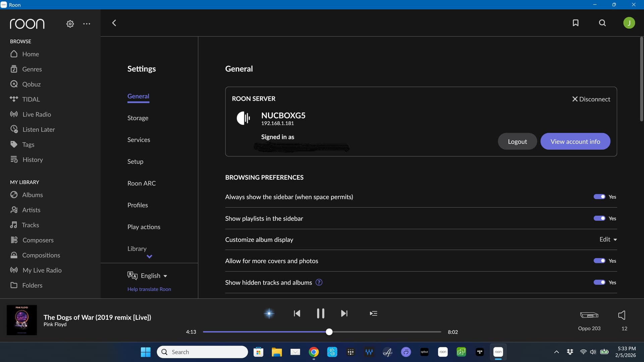
Task: Open the Oppo 203 zone icon
Action: pos(589,315)
